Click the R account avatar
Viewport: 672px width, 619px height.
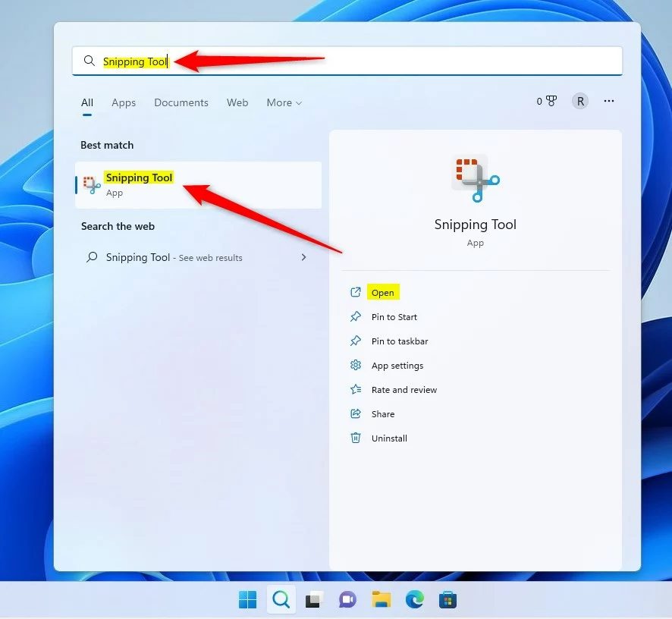(580, 101)
